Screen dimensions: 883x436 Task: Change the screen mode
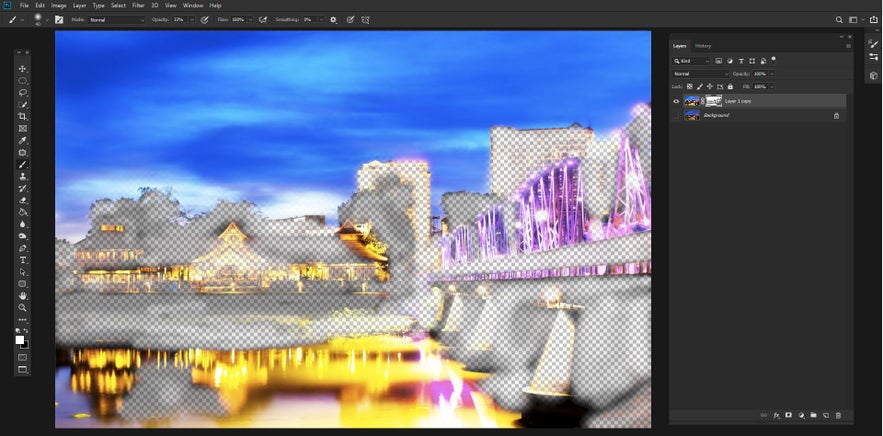point(23,370)
